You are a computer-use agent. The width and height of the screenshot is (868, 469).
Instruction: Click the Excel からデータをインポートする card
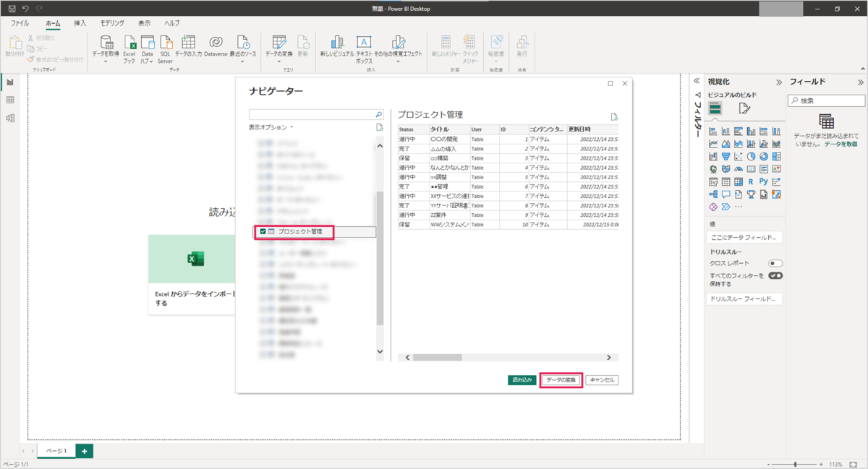click(x=192, y=275)
